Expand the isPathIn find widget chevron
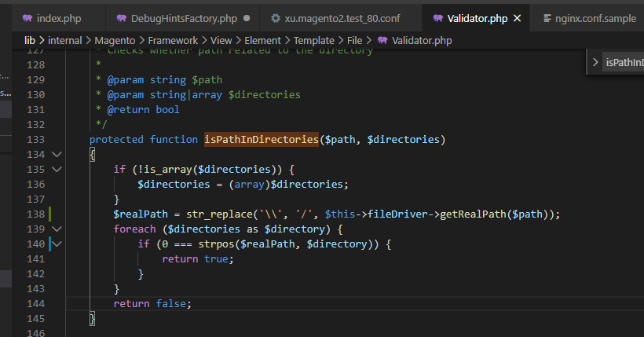The height and width of the screenshot is (337, 644). click(x=595, y=63)
